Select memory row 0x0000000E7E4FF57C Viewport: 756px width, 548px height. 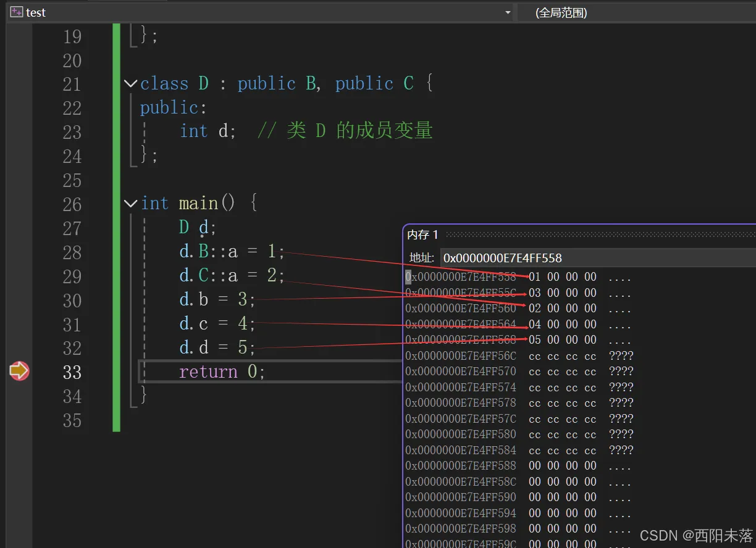click(x=519, y=419)
